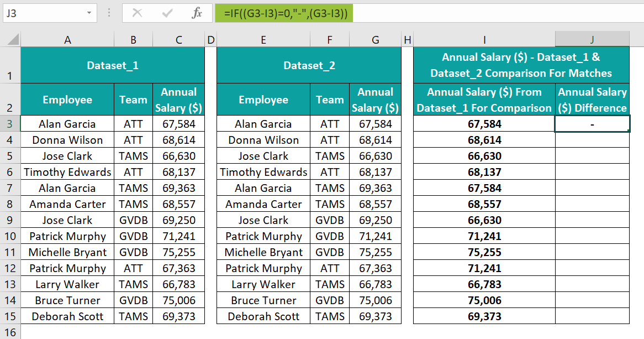Click empty cell J15 in Difference column

[592, 316]
